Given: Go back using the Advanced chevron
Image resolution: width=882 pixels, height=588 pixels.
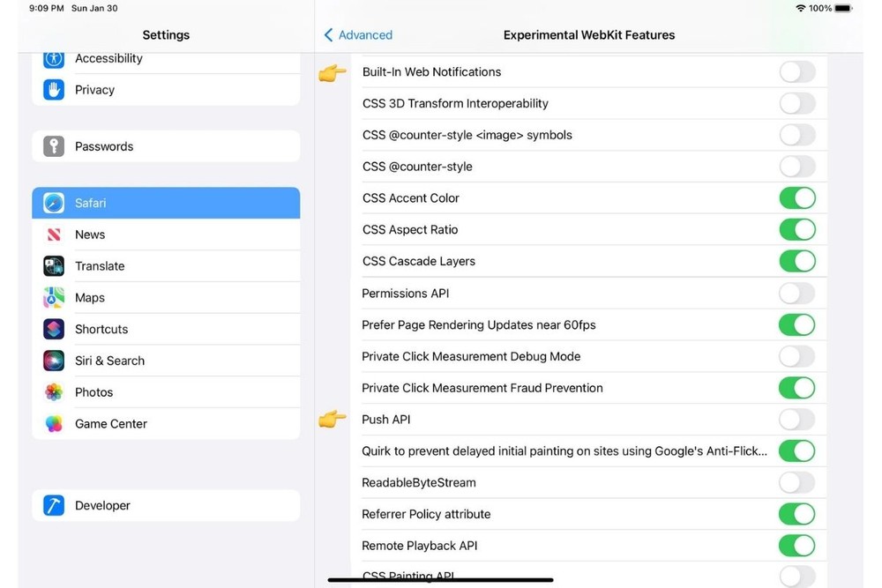Looking at the screenshot, I should (358, 35).
